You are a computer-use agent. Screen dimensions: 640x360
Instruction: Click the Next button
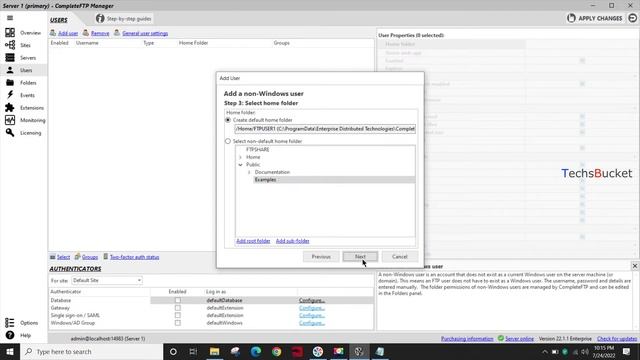pos(360,257)
